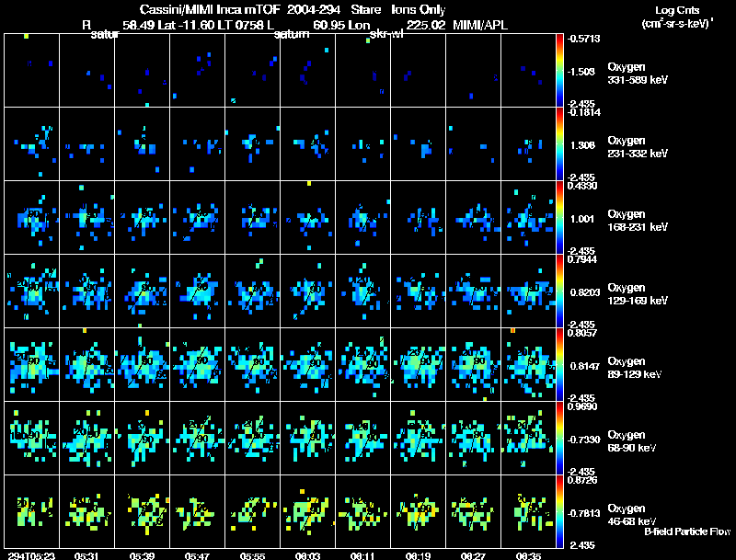This screenshot has height=560, width=736.
Task: Click the 06:19 time label
Action: (419, 556)
